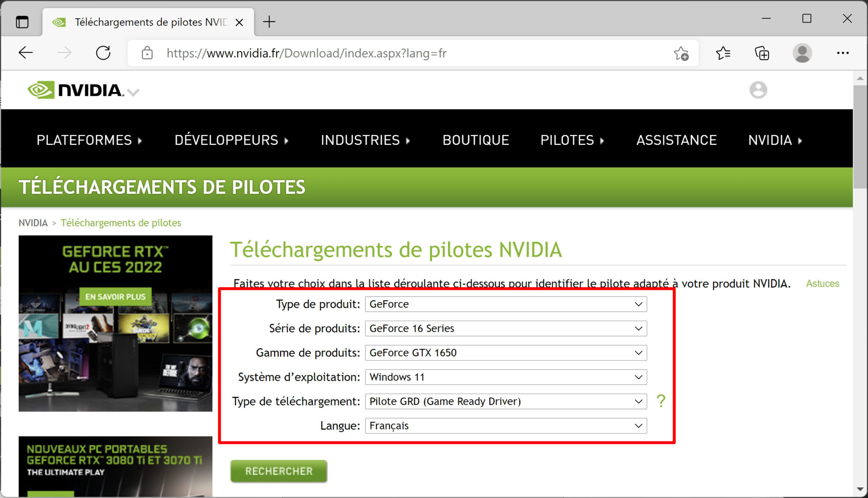Image resolution: width=868 pixels, height=498 pixels.
Task: Click the NVIDIA logo
Action: click(74, 90)
